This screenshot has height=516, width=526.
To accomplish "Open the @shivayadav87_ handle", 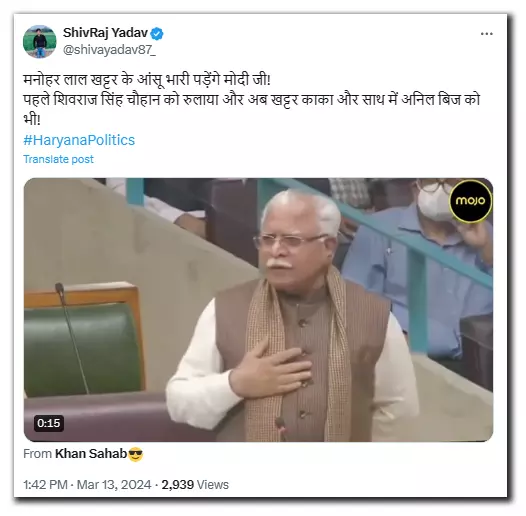I will pyautogui.click(x=109, y=50).
